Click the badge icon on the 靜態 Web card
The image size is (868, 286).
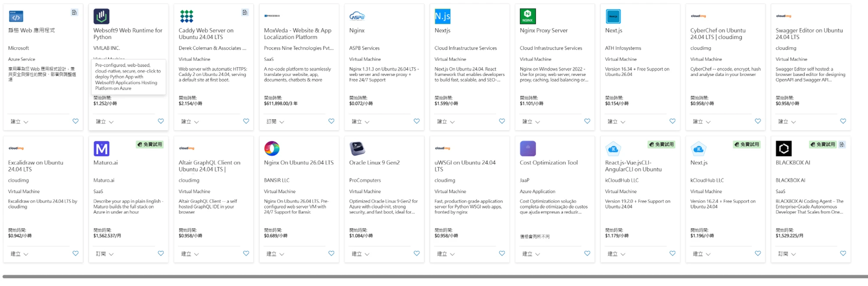click(74, 12)
